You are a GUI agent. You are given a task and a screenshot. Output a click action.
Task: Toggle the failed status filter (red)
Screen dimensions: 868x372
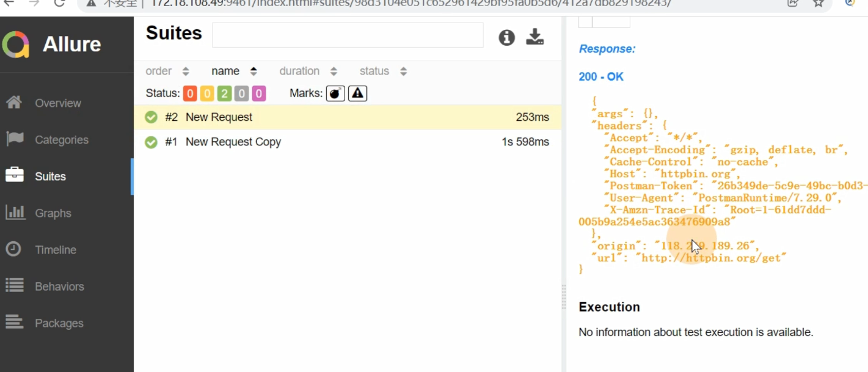coord(190,93)
